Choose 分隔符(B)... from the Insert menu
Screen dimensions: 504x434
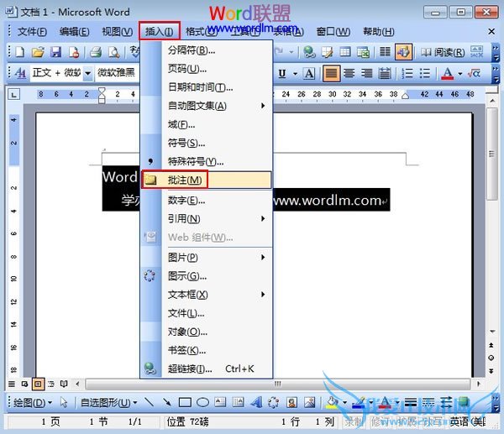(x=207, y=50)
